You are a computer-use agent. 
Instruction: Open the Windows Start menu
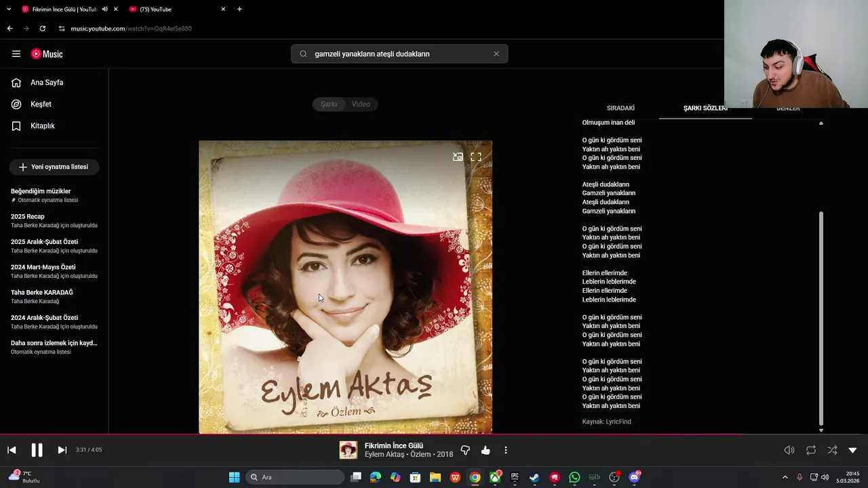pos(234,477)
